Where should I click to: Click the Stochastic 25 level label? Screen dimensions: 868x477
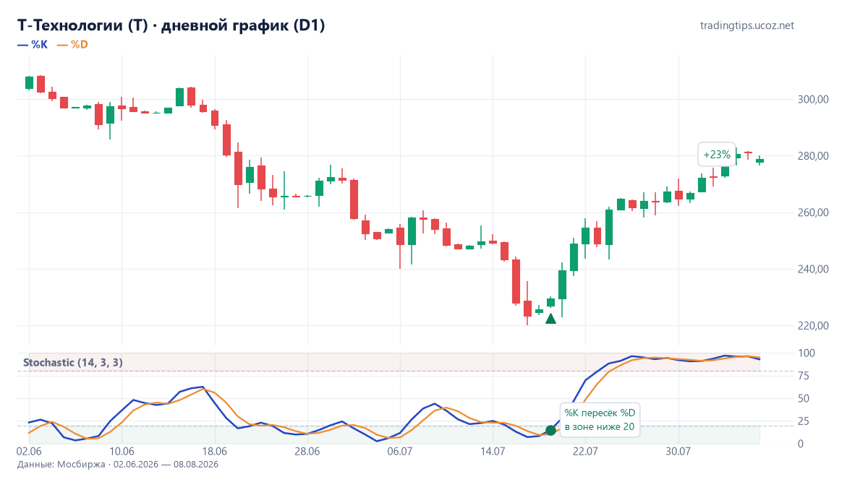(802, 421)
